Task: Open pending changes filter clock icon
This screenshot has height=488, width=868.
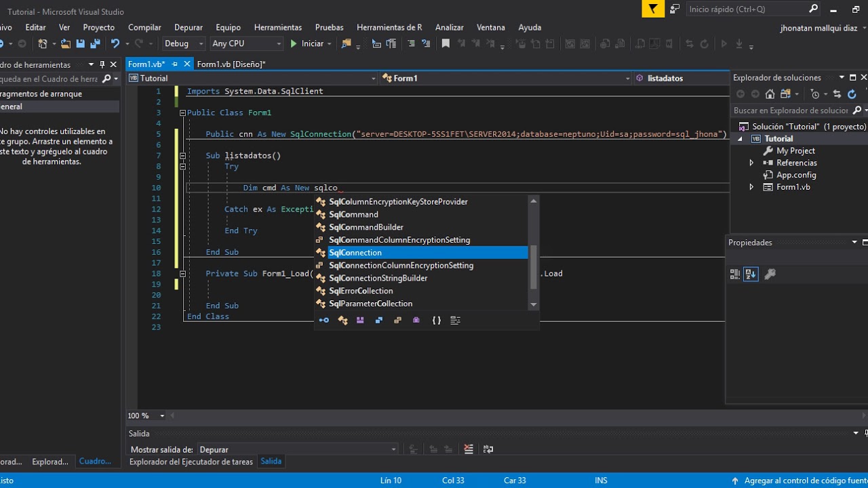Action: click(815, 94)
